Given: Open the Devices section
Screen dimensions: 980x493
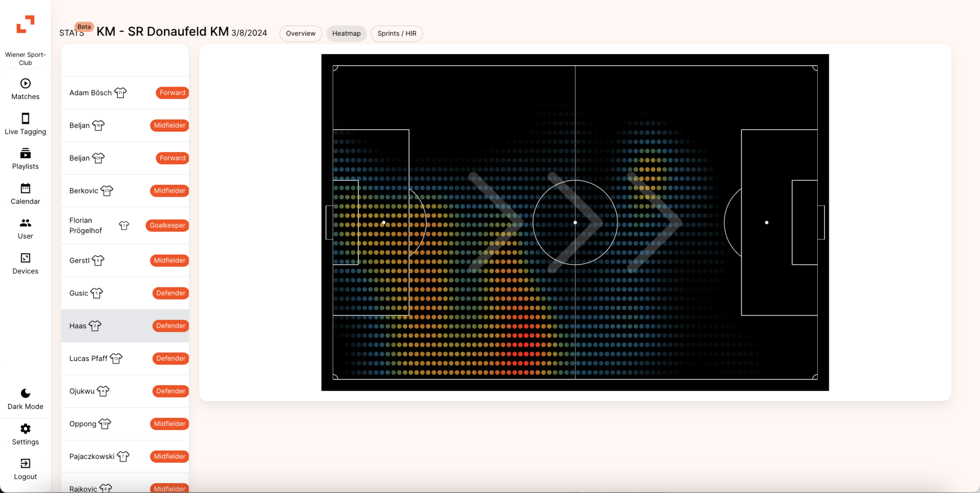Looking at the screenshot, I should point(25,264).
